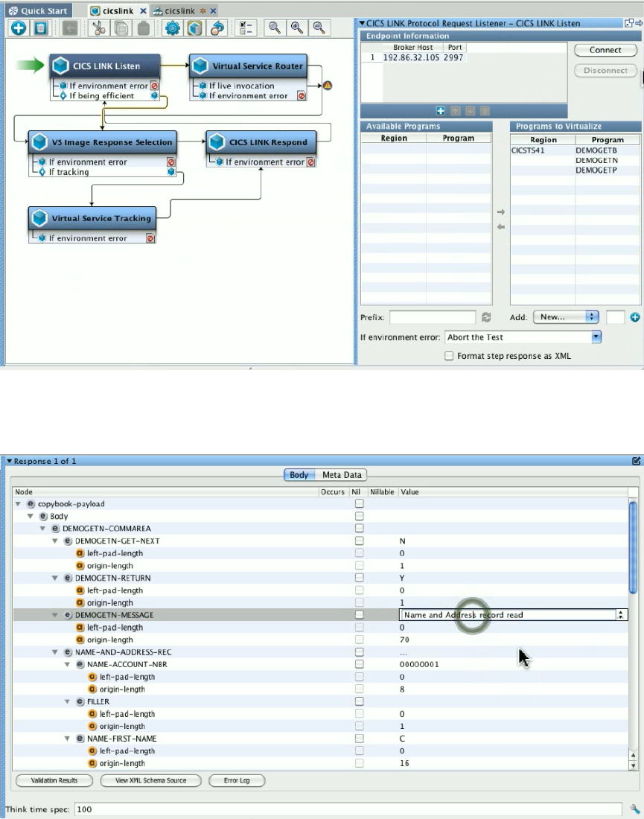Add endpoint row with white plus icon

[x=440, y=111]
